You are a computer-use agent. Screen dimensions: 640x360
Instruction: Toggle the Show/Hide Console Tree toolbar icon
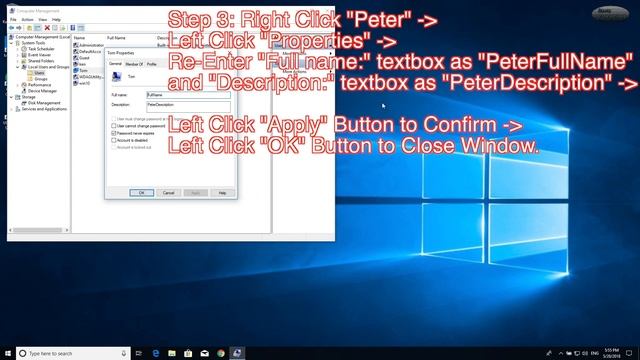38,28
